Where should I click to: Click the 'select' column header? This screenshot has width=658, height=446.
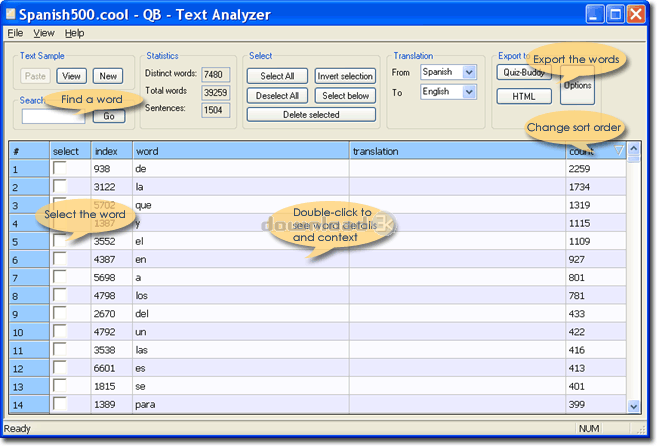(x=70, y=151)
